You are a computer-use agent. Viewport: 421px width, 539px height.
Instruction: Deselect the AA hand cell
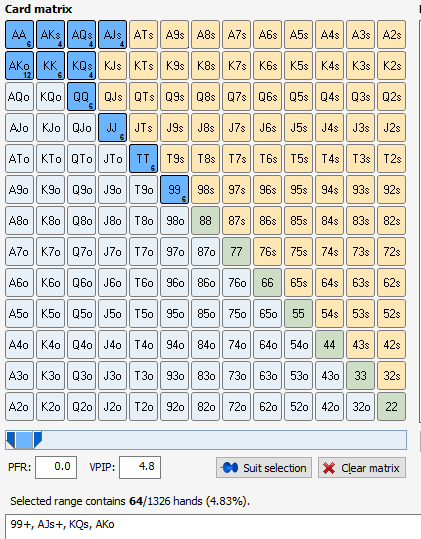point(20,35)
